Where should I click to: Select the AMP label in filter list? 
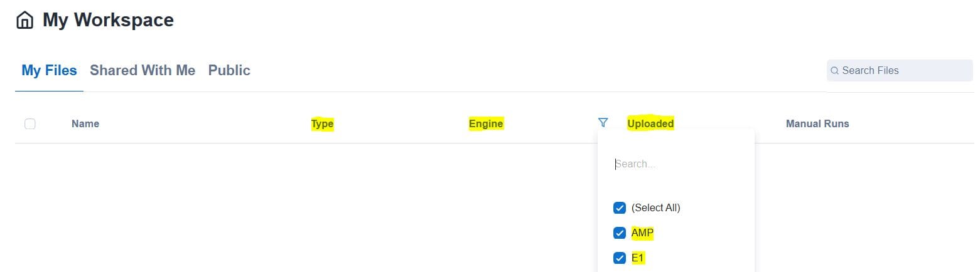[642, 233]
